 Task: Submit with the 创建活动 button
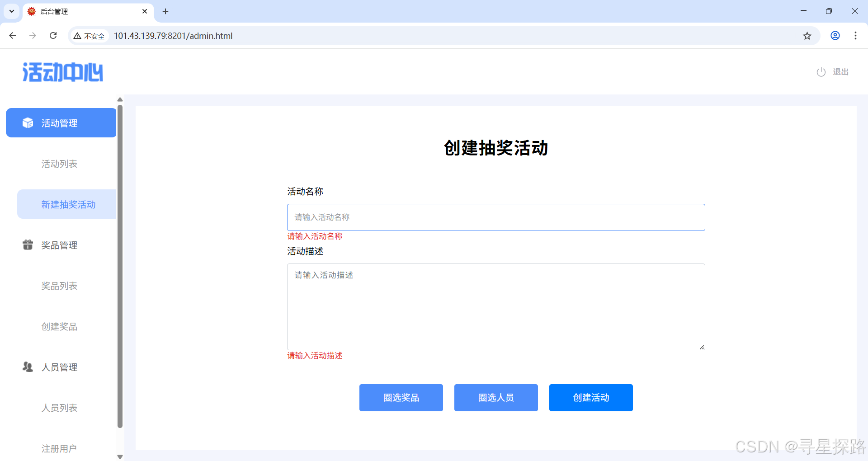click(591, 398)
